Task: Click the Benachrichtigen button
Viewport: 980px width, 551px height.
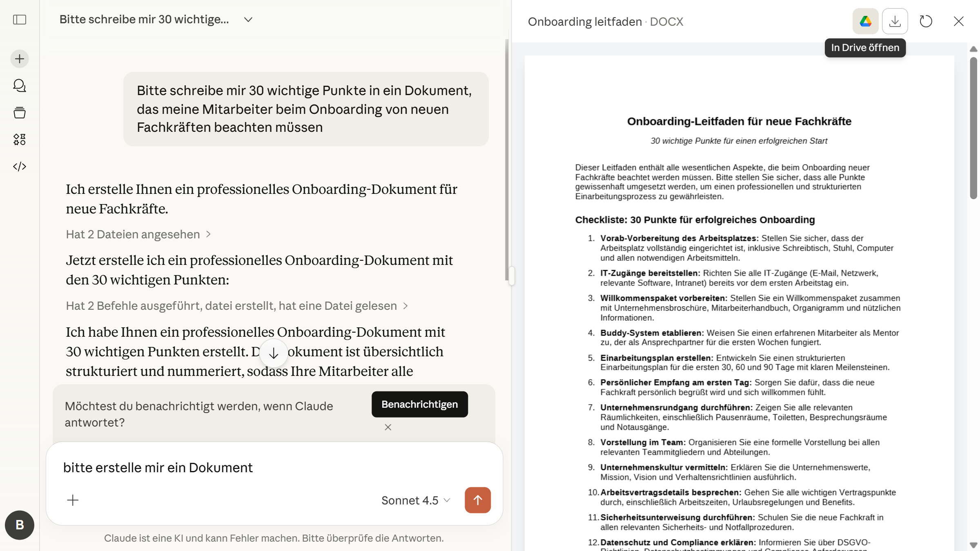Action: point(419,404)
